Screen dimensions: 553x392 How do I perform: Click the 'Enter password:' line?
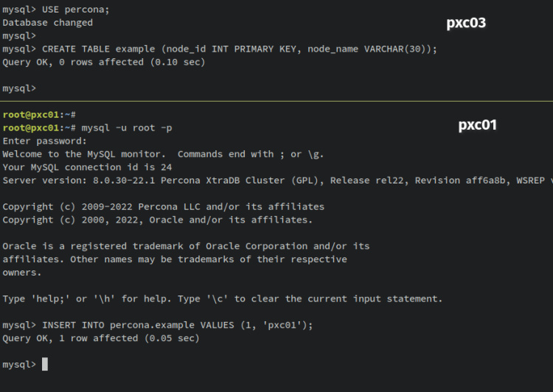coord(45,141)
